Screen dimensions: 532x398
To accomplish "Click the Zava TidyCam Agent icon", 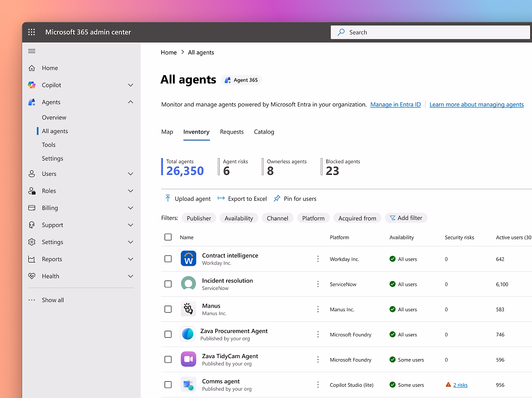I will click(188, 359).
